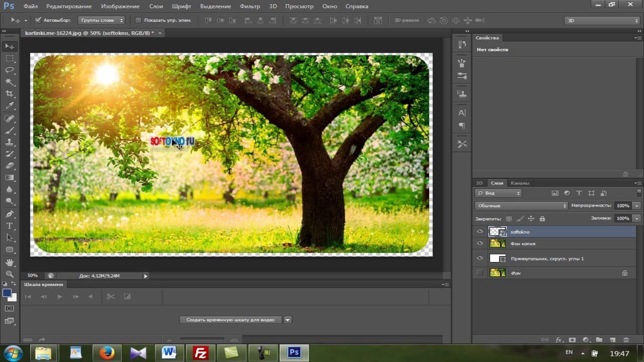The width and height of the screenshot is (644, 362).
Task: Select the Eraser tool
Action: (x=10, y=165)
